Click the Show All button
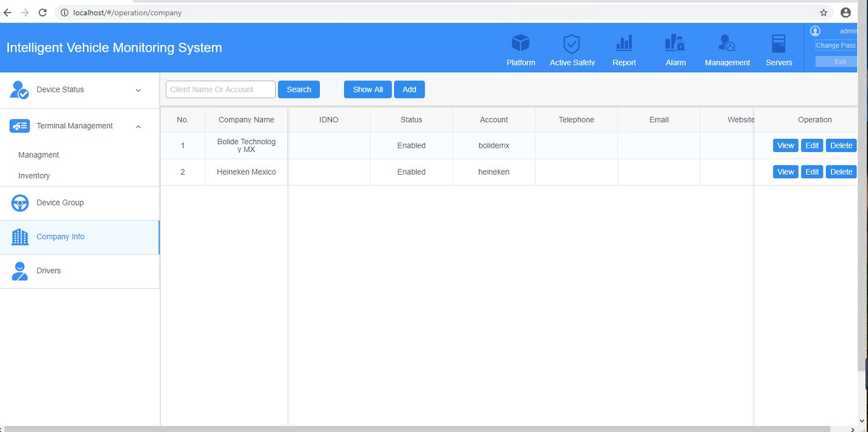The width and height of the screenshot is (868, 432). [368, 89]
